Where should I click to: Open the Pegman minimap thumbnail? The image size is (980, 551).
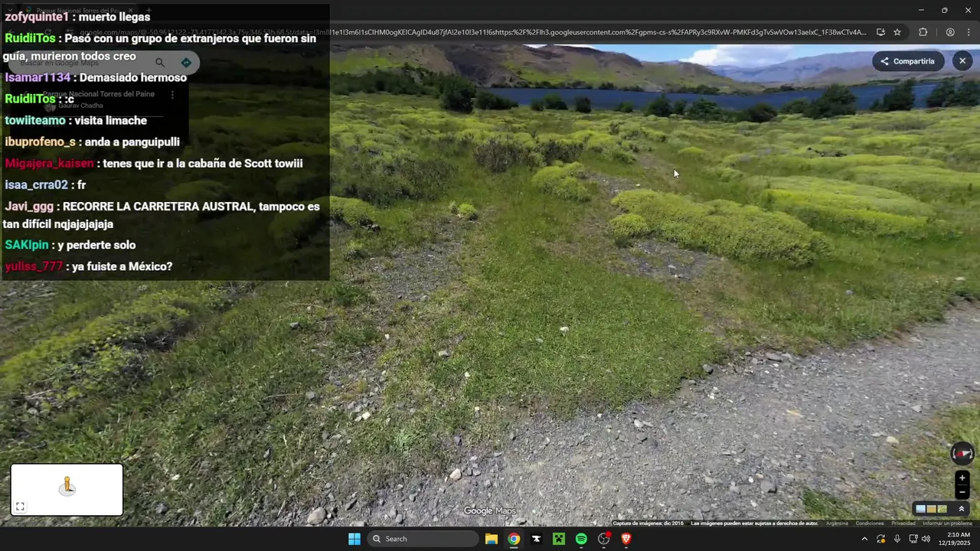pyautogui.click(x=67, y=490)
